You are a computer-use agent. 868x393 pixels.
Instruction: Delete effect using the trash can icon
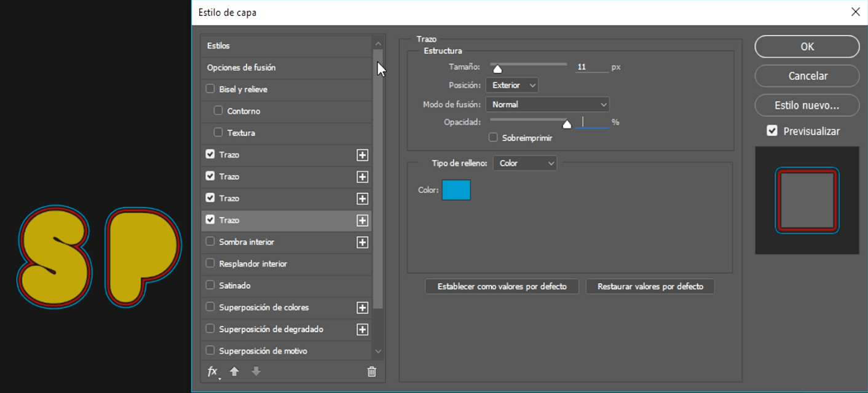(x=371, y=372)
